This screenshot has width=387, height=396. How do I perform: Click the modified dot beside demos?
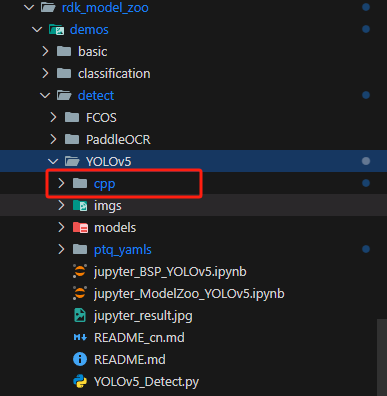coord(366,29)
